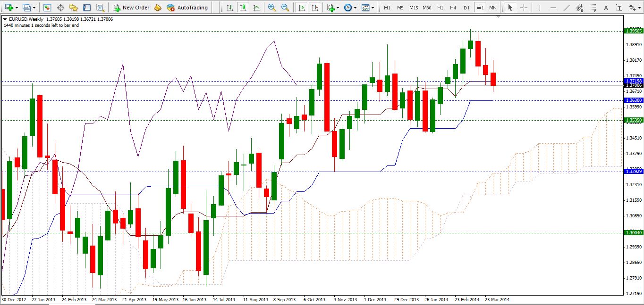Enable the crosshair cursor mode
Screen dimensions: 644x305
click(x=524, y=8)
